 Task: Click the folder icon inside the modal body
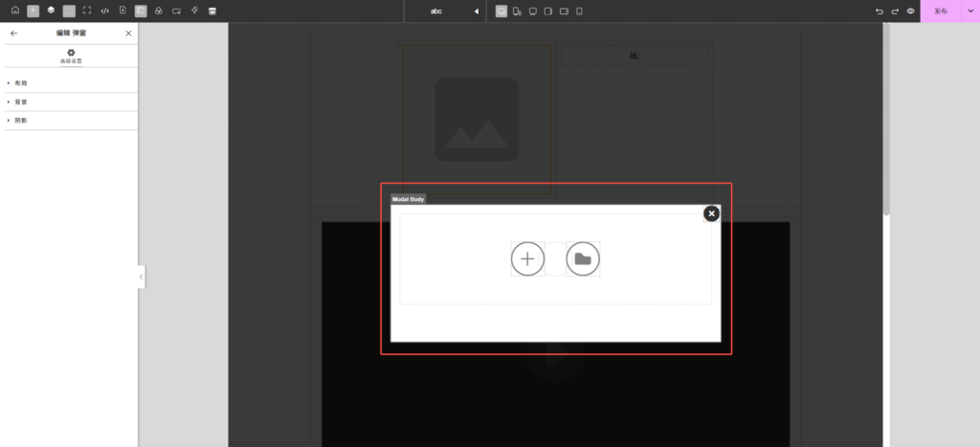click(x=583, y=258)
